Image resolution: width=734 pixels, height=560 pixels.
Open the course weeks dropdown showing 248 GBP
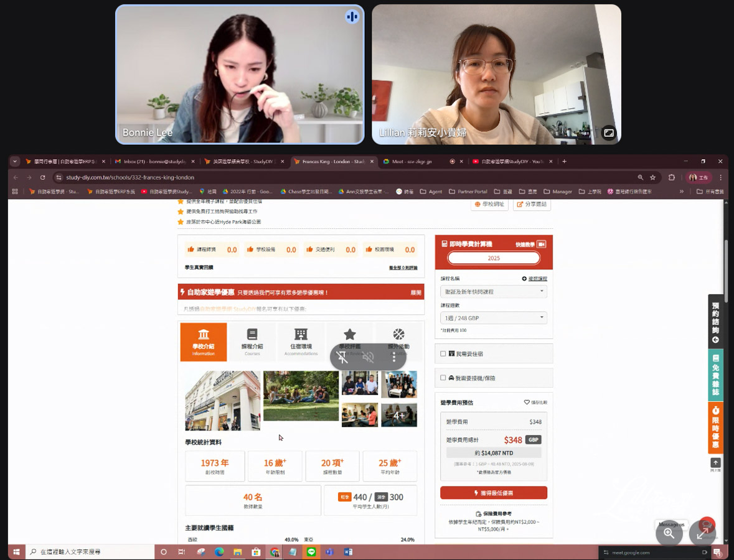pyautogui.click(x=494, y=318)
